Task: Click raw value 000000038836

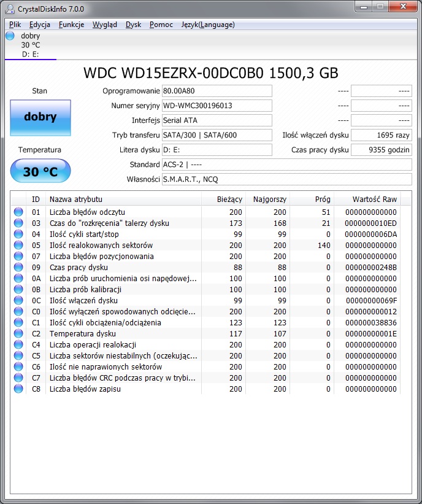Action: (x=371, y=322)
